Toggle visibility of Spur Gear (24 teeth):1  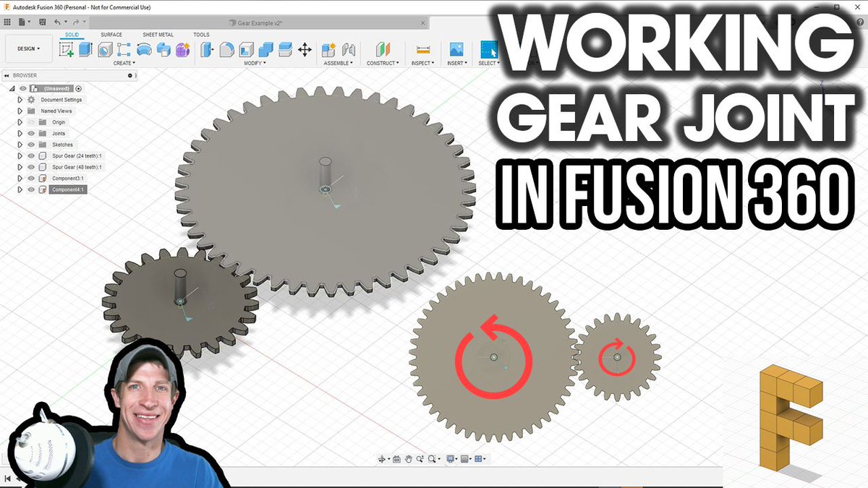(x=31, y=155)
